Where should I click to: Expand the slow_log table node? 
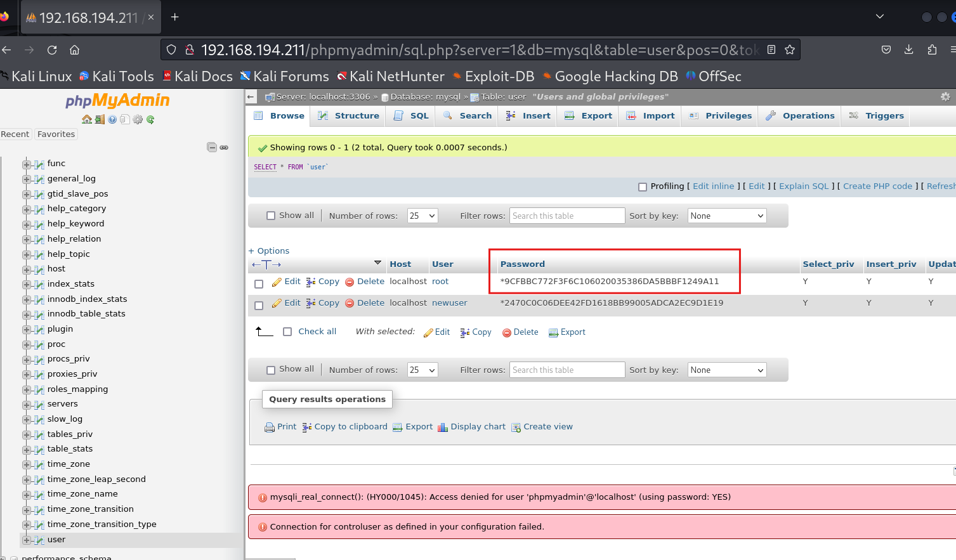pos(27,420)
